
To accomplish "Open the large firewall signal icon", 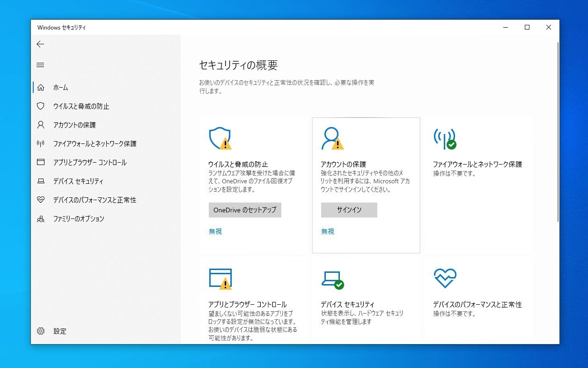I will coord(445,138).
